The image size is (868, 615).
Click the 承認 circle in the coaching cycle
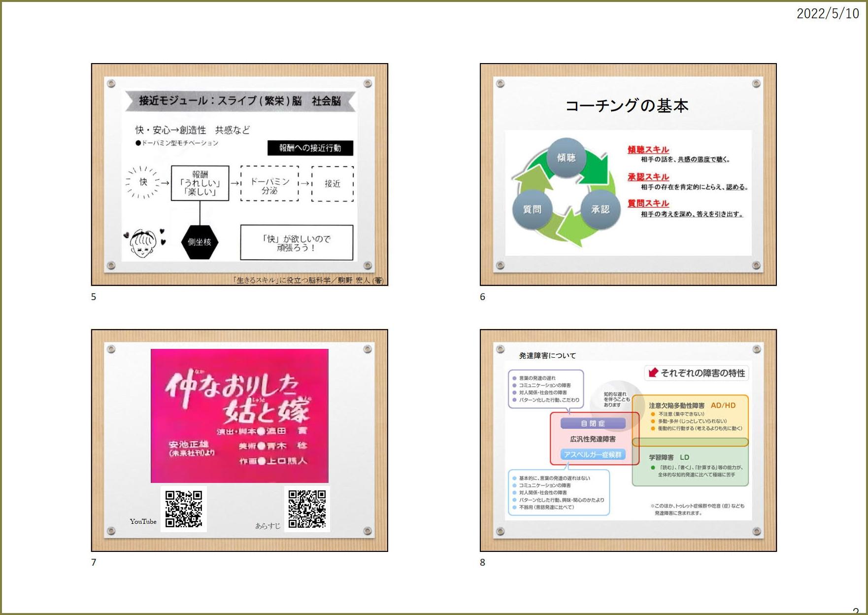(600, 209)
